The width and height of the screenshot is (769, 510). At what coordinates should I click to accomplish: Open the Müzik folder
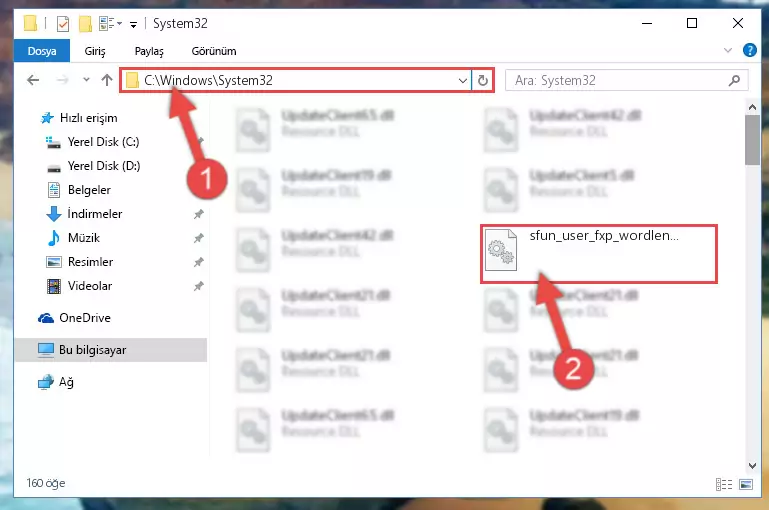pyautogui.click(x=83, y=238)
